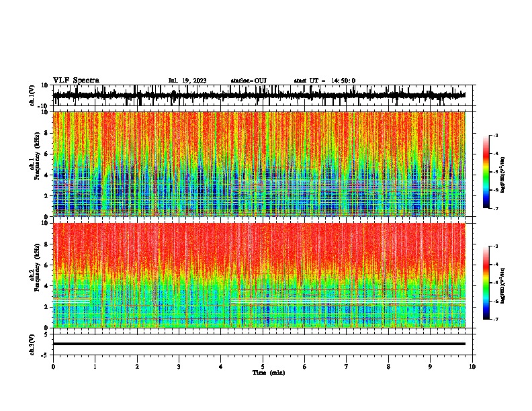
Task: Click time axis tick label "10" at bottom right
Action: pyautogui.click(x=472, y=367)
